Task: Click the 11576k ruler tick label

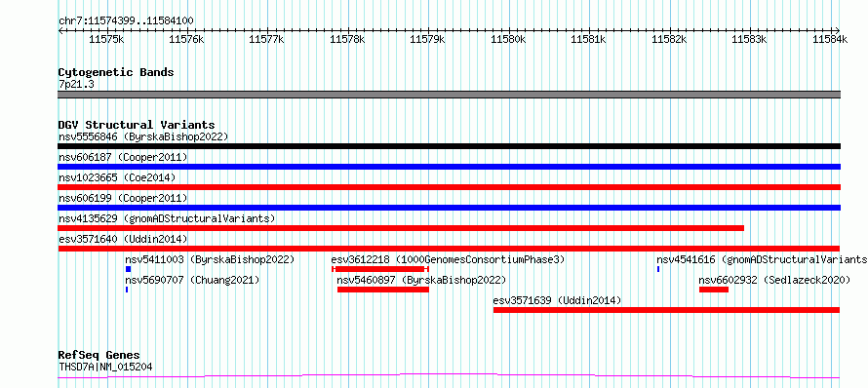Action: (186, 39)
